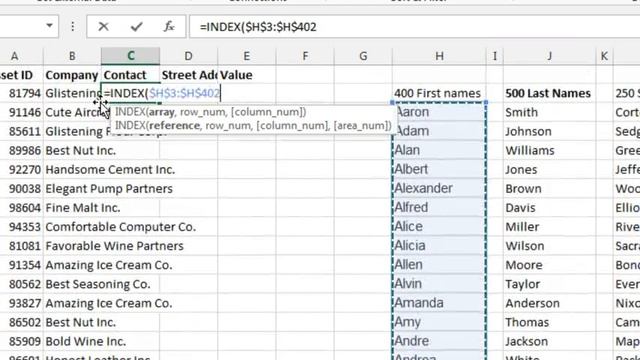Click the last name 'Smith'
Image resolution: width=640 pixels, height=360 pixels.
549,113
